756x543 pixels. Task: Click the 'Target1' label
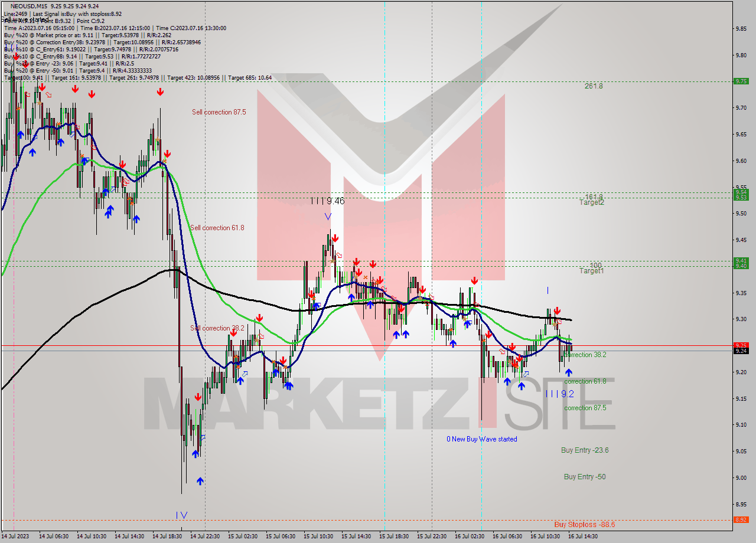click(592, 271)
